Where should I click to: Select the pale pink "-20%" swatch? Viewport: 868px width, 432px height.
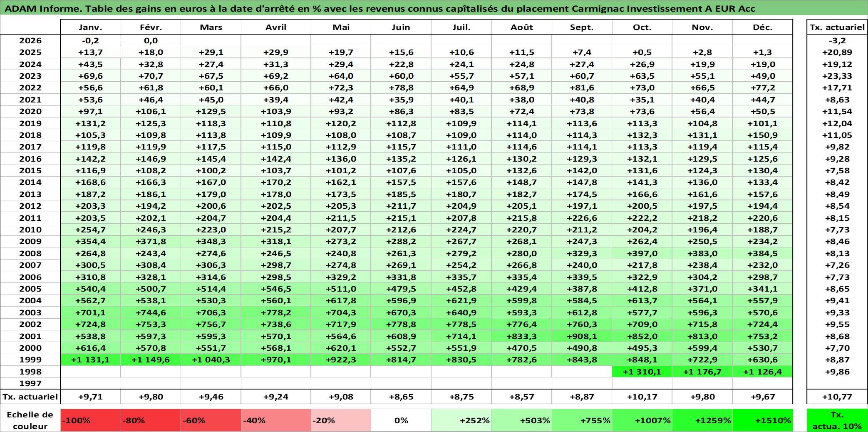341,420
